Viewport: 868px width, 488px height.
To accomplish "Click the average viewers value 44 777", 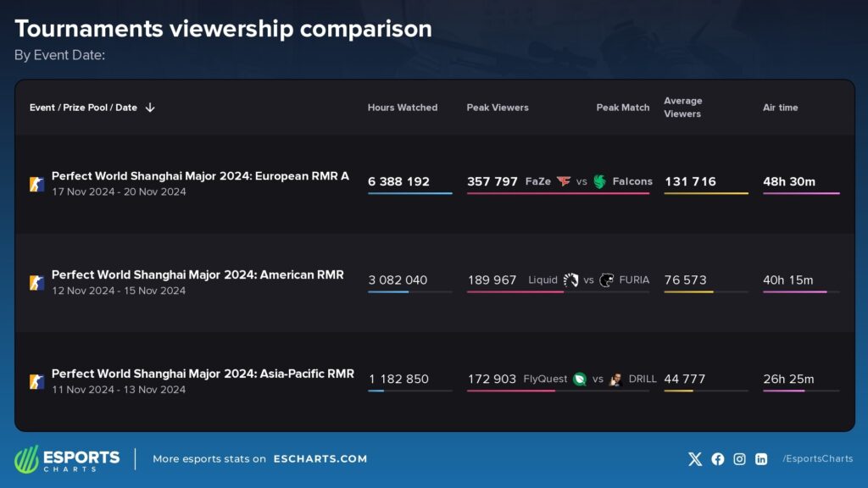I will coord(685,379).
